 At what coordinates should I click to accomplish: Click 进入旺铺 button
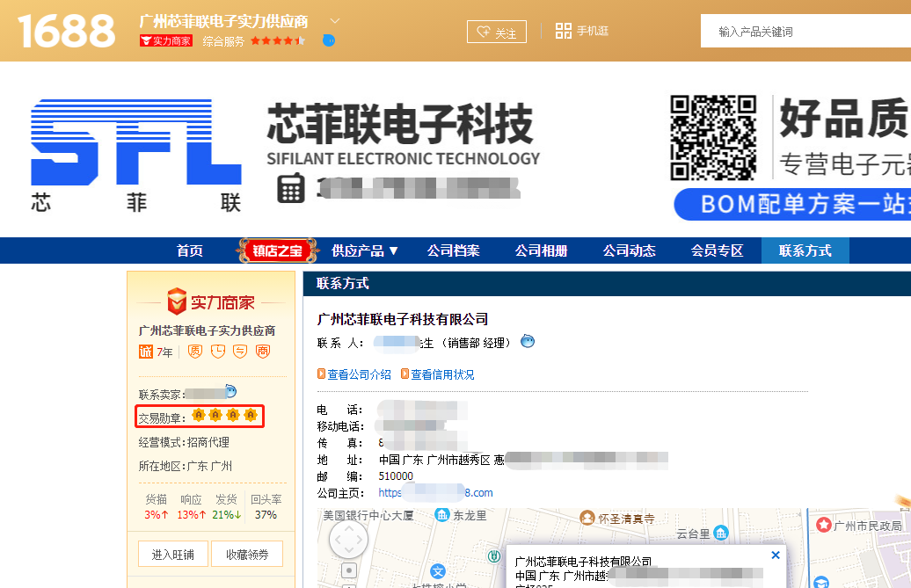coord(173,555)
